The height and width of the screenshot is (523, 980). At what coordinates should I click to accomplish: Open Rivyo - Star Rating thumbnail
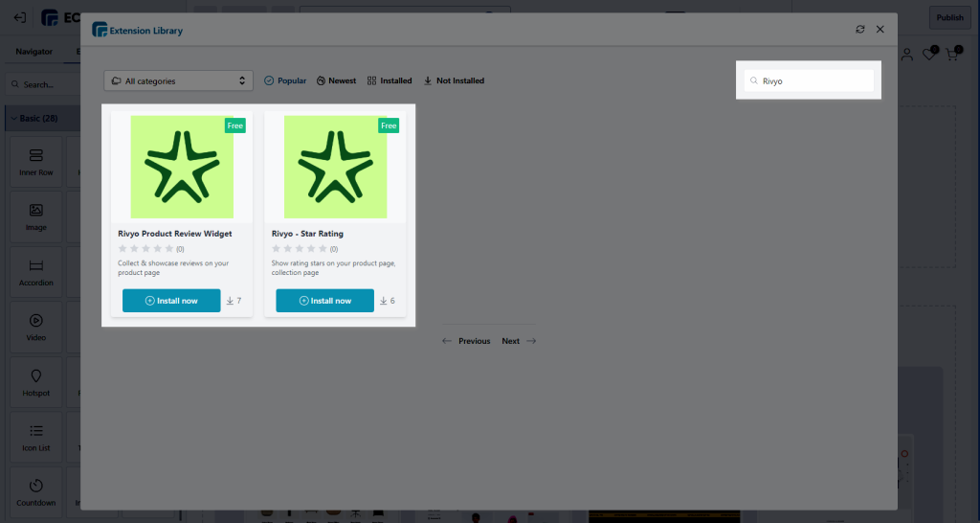pos(336,167)
